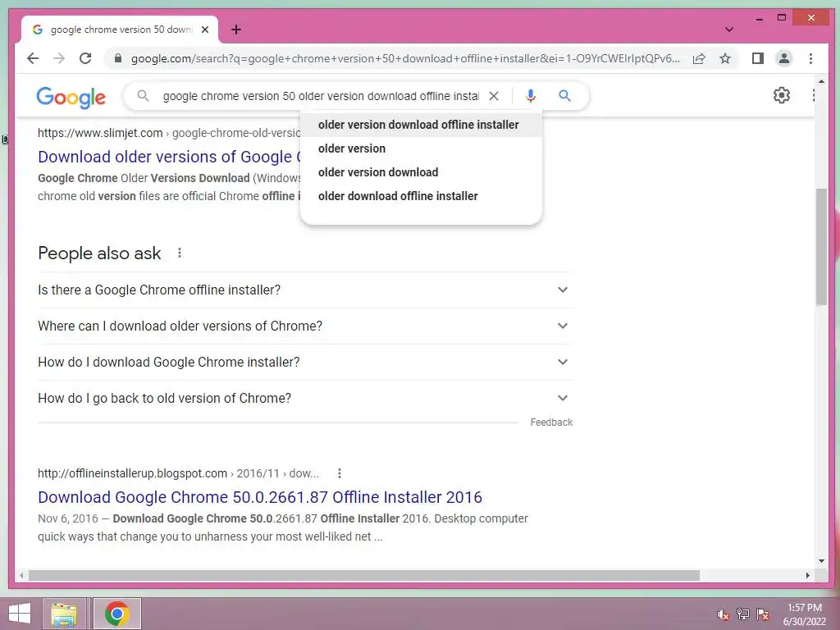This screenshot has height=630, width=840.
Task: Choose the 'older version download' suggestion
Action: pyautogui.click(x=421, y=172)
